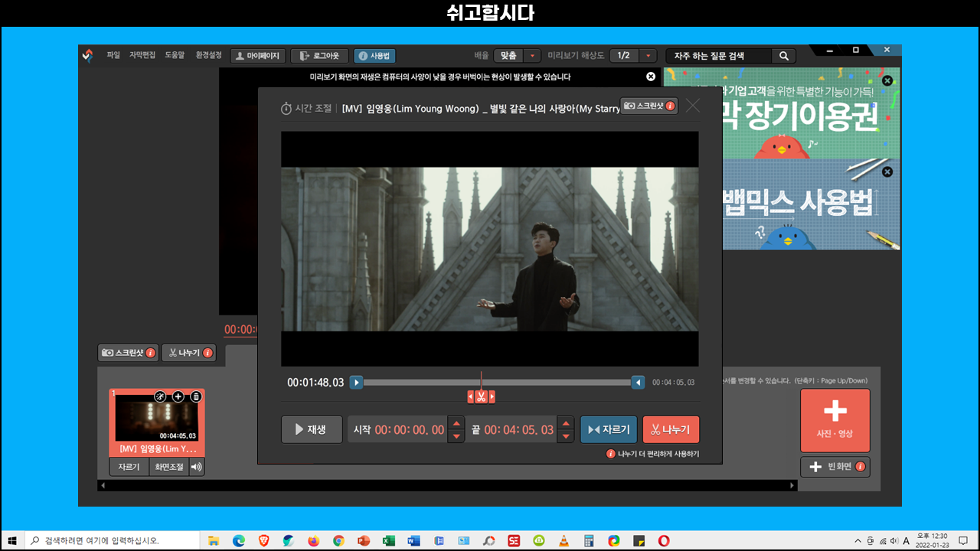This screenshot has width=980, height=551.
Task: Open VLC media player from taskbar
Action: [x=563, y=540]
